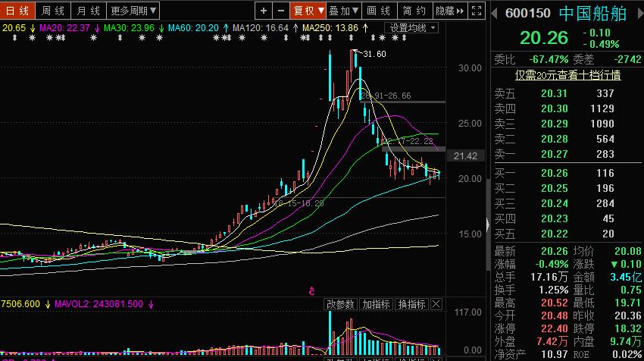Click the ROE 0.02% value

click(x=627, y=354)
